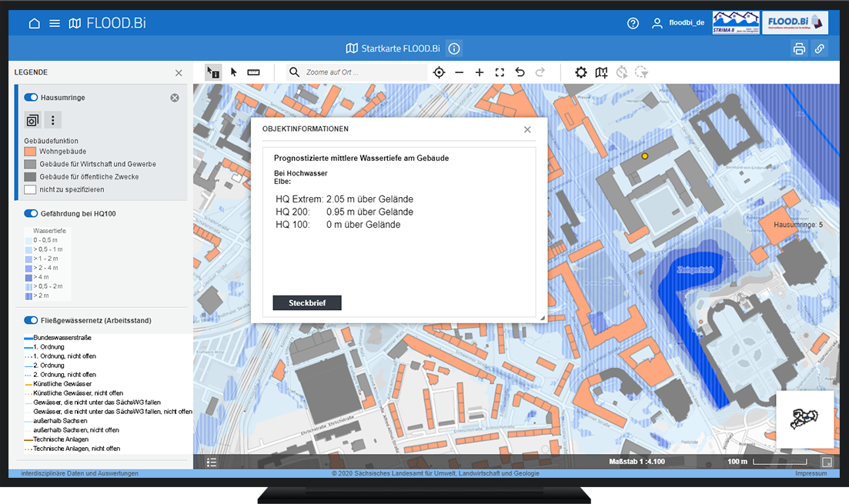Viewport: 849px width, 504px height.
Task: Toggle off the Hausumringe layer
Action: (31, 98)
